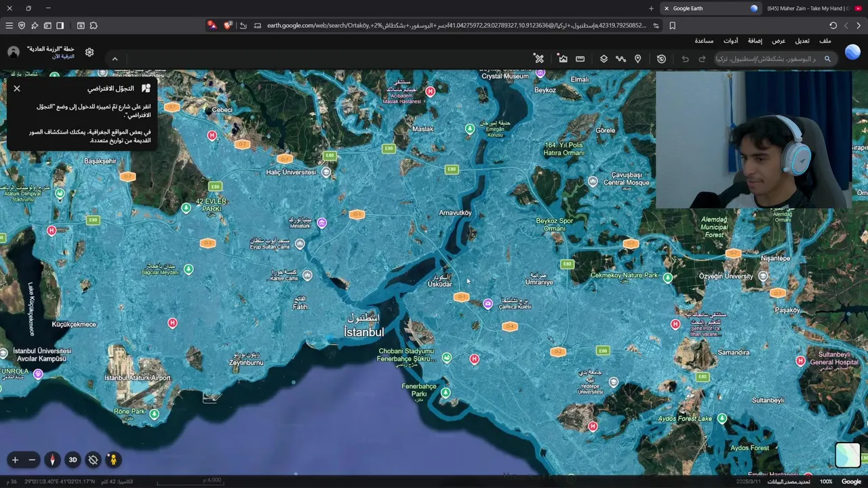Click the Zeytinburnu district label
This screenshot has width=868, height=488.
coord(245,359)
